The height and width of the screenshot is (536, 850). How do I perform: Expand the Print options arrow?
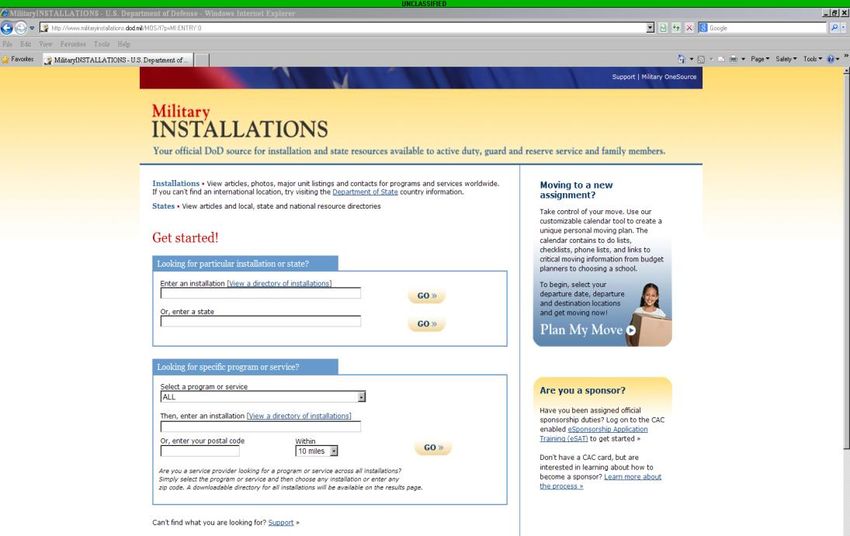coord(743,59)
